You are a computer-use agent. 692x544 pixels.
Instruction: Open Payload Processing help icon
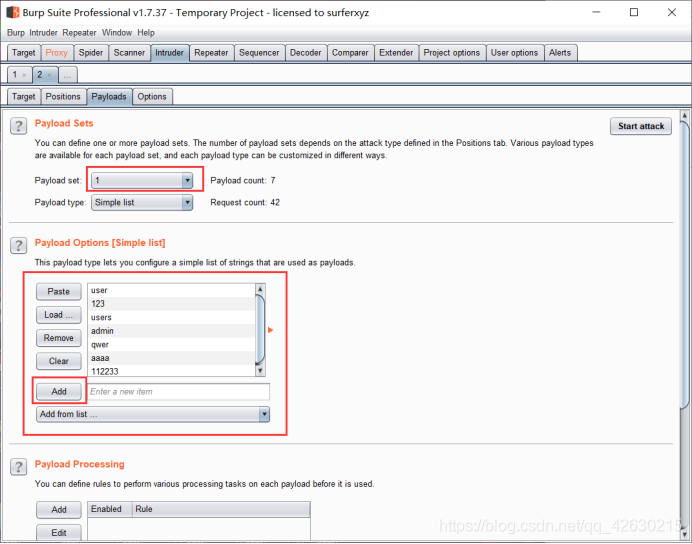tap(19, 466)
